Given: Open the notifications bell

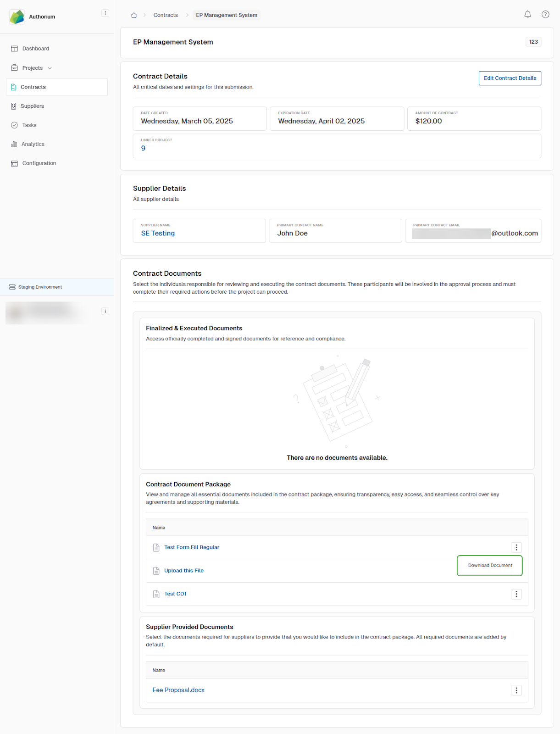Looking at the screenshot, I should click(x=527, y=15).
